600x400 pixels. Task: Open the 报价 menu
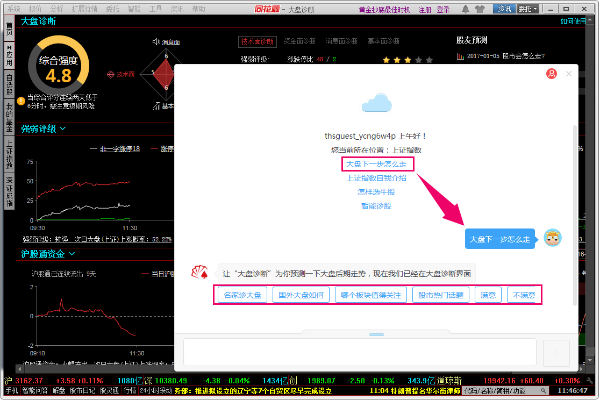(35, 9)
